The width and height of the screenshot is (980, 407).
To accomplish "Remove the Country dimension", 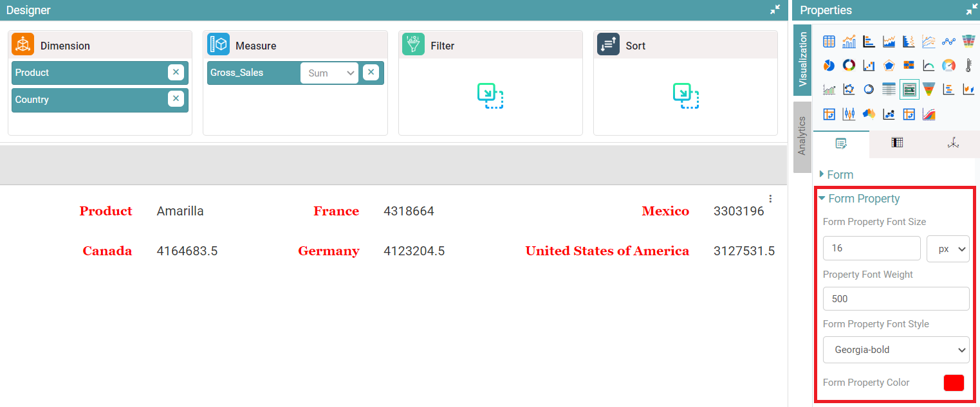I will click(x=176, y=99).
